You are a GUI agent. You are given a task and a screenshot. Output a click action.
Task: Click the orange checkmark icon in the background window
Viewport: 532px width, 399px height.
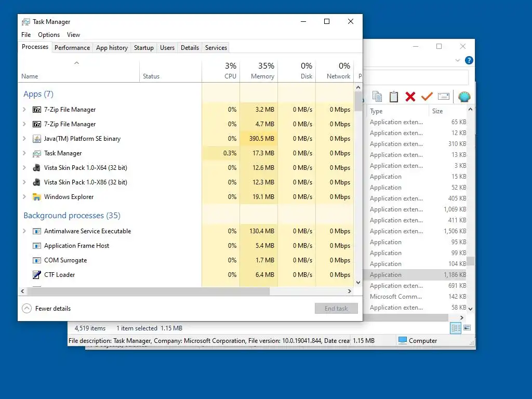[427, 97]
